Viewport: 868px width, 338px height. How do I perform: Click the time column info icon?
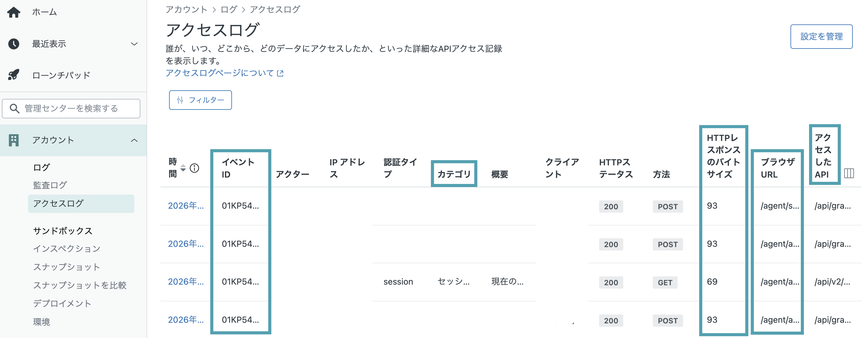click(x=194, y=168)
